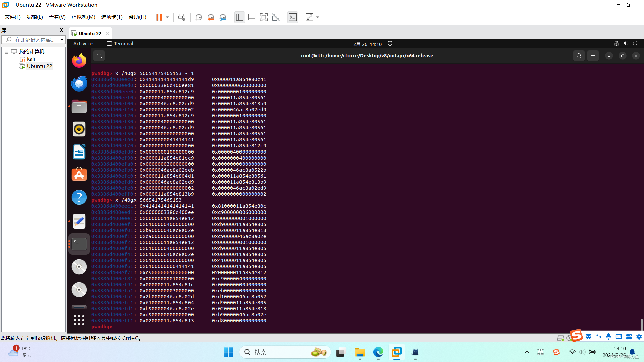Image resolution: width=644 pixels, height=362 pixels.
Task: Toggle the thumbnail bar view
Action: [x=252, y=17]
